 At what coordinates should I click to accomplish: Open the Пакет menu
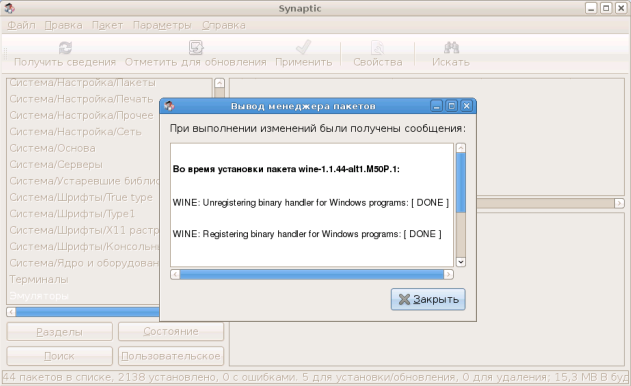coord(107,25)
